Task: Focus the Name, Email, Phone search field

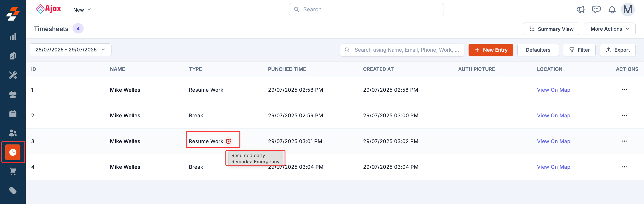Action: pyautogui.click(x=402, y=50)
